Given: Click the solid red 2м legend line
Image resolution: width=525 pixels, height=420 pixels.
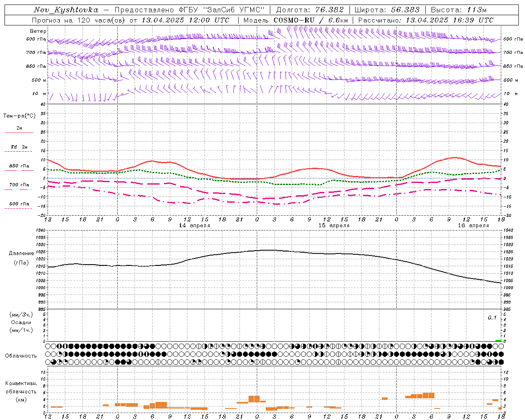Looking at the screenshot, I should click(x=19, y=132).
